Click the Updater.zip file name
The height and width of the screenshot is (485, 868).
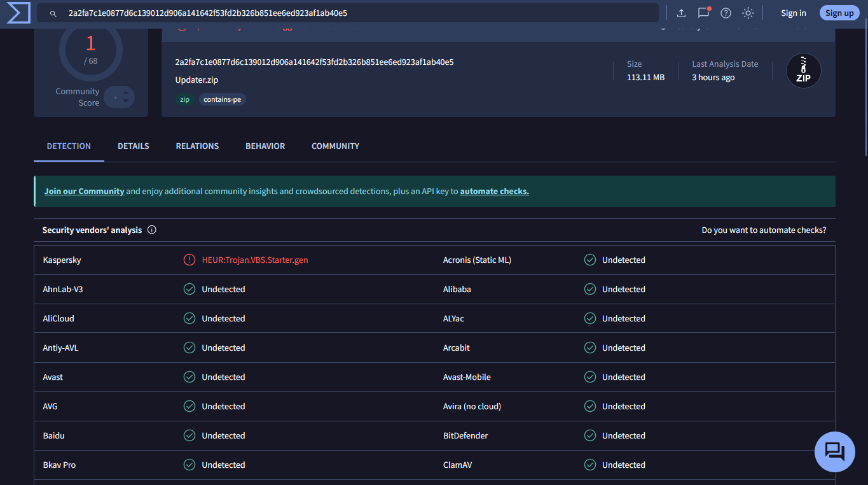(197, 80)
